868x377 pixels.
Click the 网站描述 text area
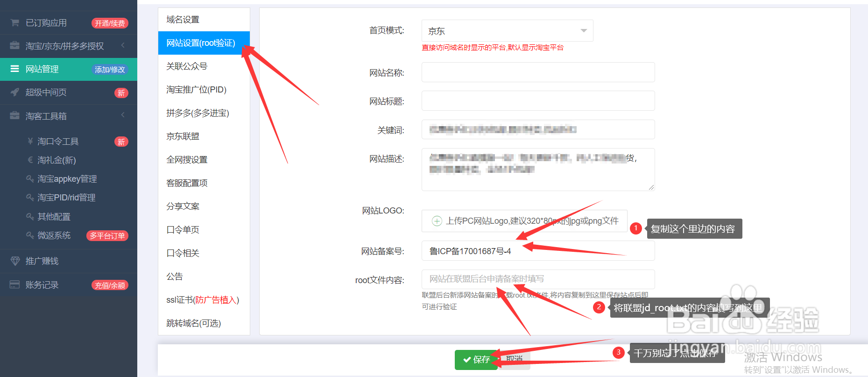coord(538,170)
